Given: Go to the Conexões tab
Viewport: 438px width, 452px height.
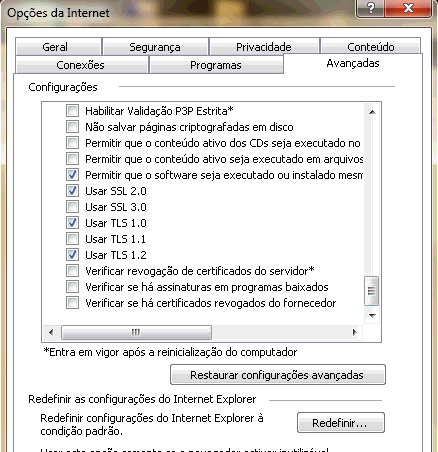Looking at the screenshot, I should (80, 65).
